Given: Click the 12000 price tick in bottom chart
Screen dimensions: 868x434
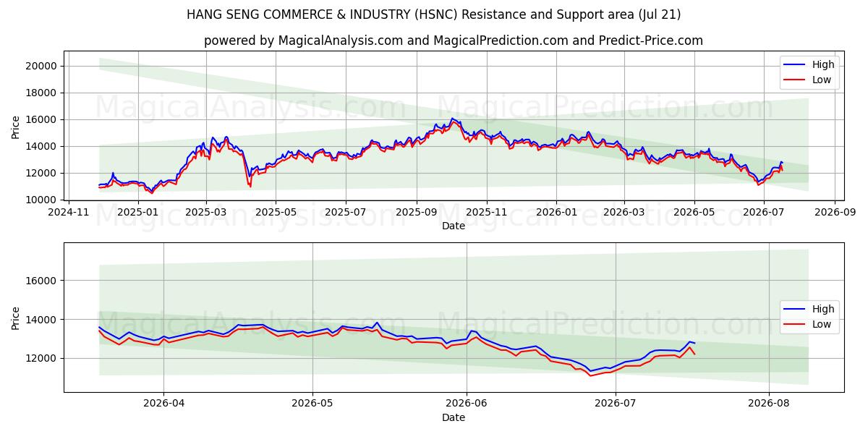Looking at the screenshot, I should (x=43, y=358).
